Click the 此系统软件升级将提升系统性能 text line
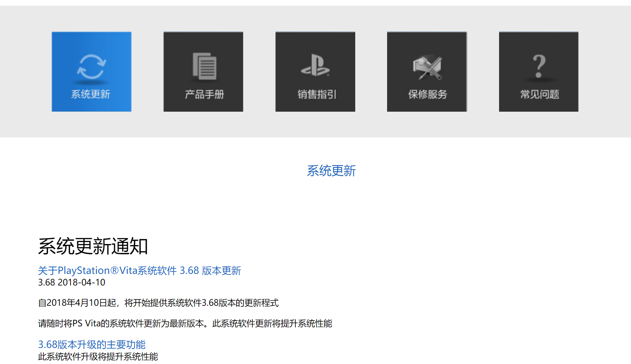This screenshot has width=631, height=364. 98,357
